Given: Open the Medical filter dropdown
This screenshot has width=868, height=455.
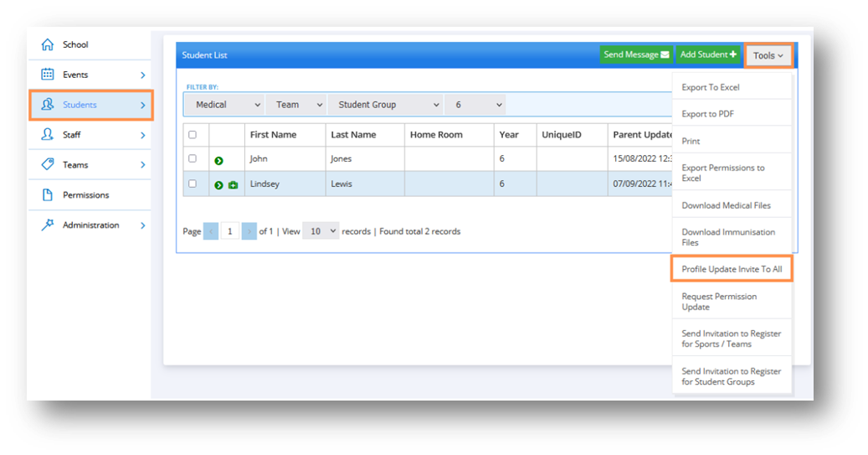Looking at the screenshot, I should click(225, 104).
